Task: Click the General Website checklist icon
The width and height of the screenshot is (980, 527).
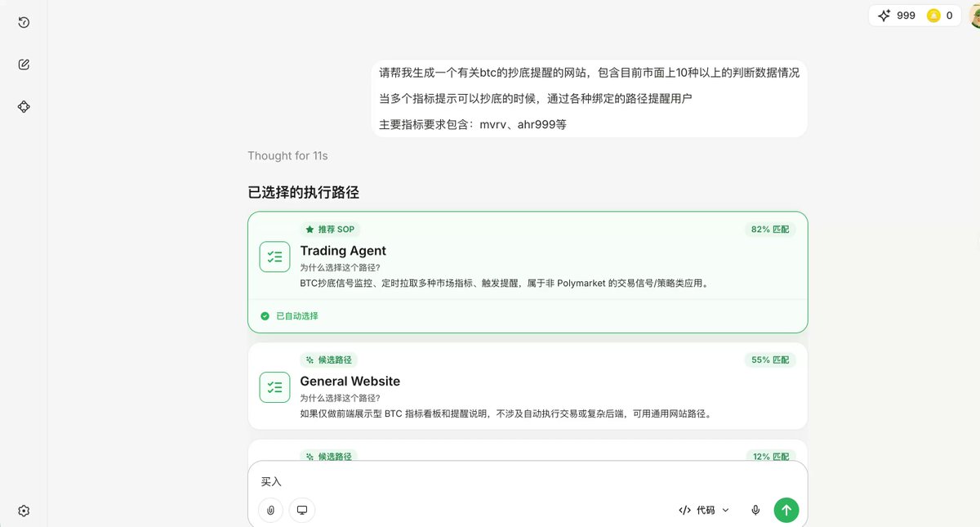Action: (x=274, y=387)
